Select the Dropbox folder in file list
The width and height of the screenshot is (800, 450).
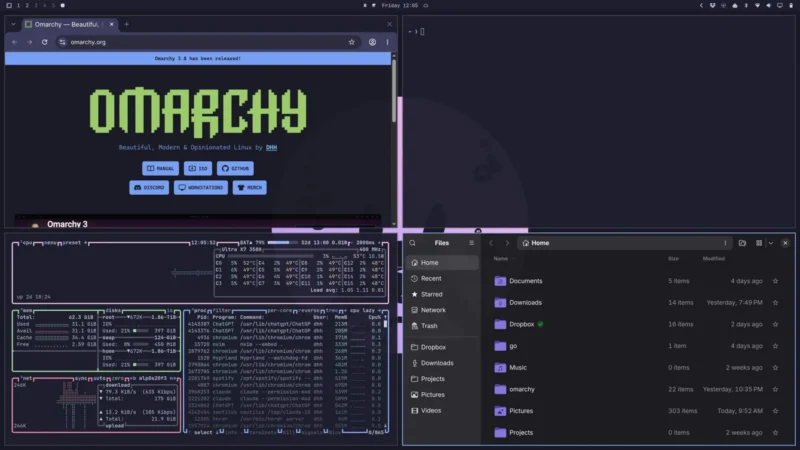coord(637,324)
